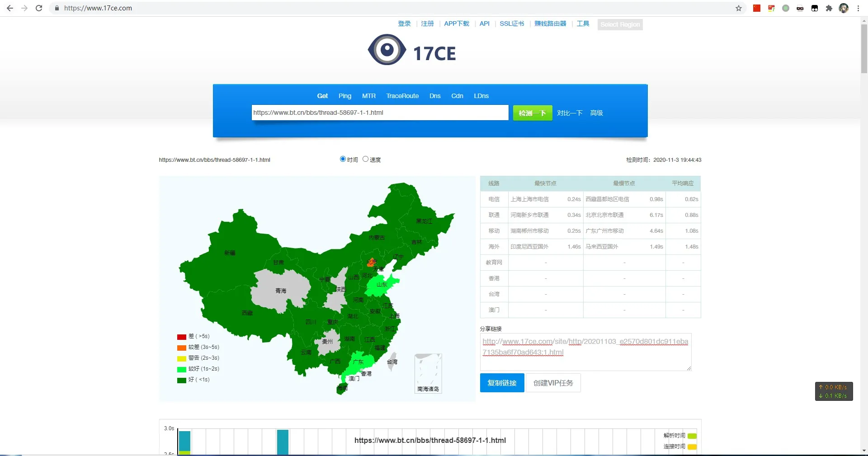Click the 最慢节点 column header
Viewport: 868px width, 456px height.
pyautogui.click(x=624, y=183)
